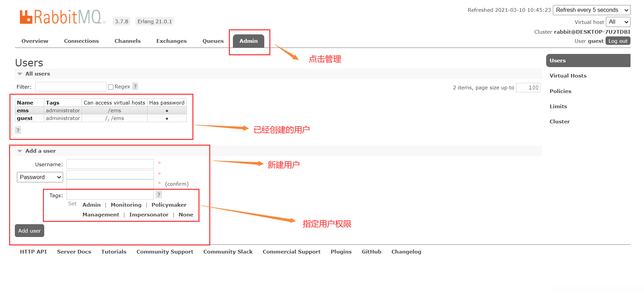Open the Community Support footer link
The image size is (644, 296).
[x=165, y=252]
